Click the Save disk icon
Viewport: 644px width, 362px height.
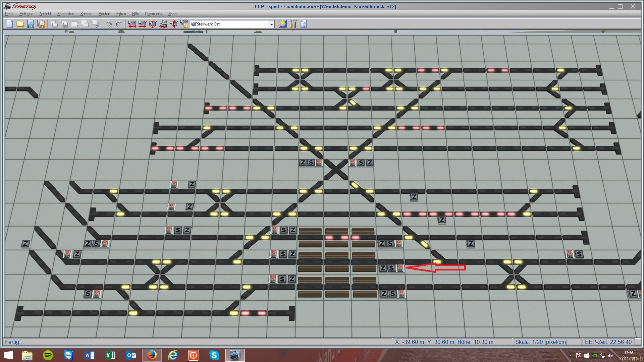(x=31, y=24)
